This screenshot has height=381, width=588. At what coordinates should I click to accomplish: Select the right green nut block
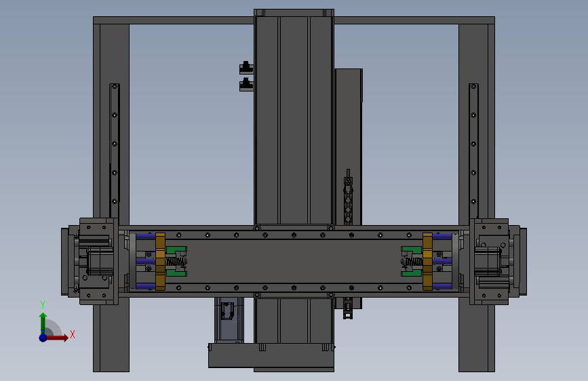pyautogui.click(x=412, y=262)
